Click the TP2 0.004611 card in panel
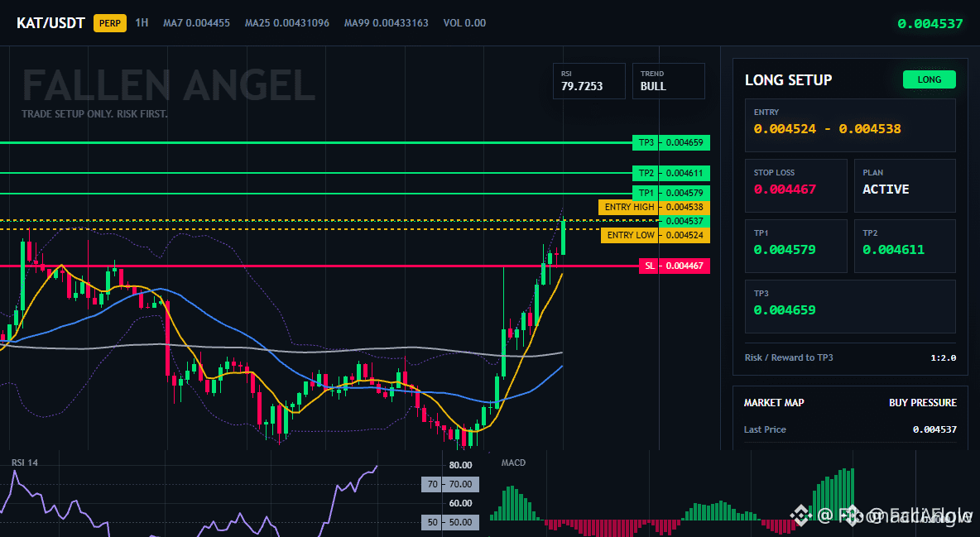 click(x=905, y=246)
